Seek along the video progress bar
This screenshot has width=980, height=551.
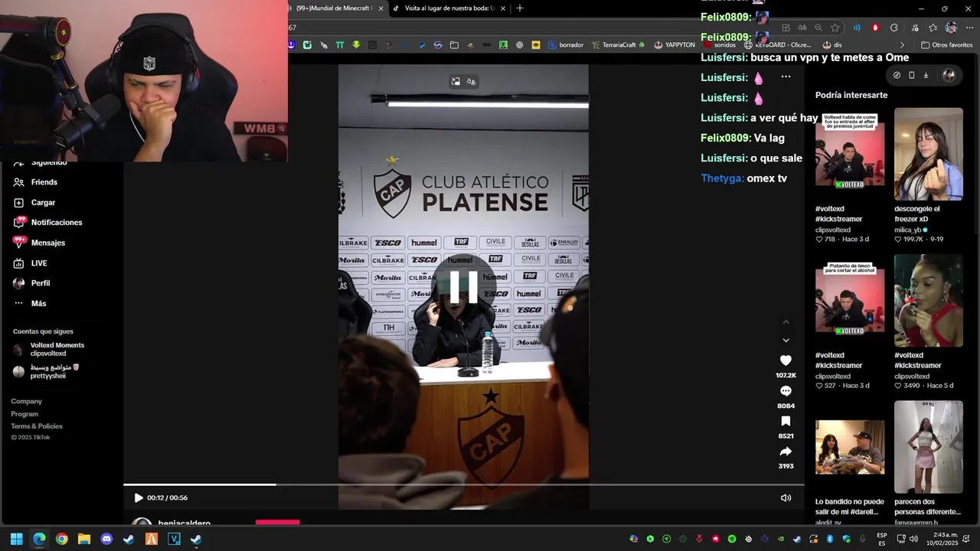coord(463,484)
